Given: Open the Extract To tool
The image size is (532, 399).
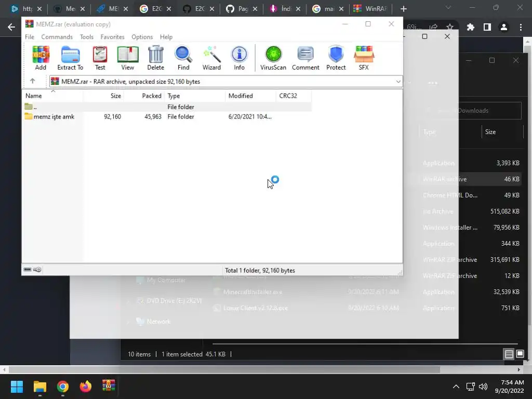Looking at the screenshot, I should 70,58.
